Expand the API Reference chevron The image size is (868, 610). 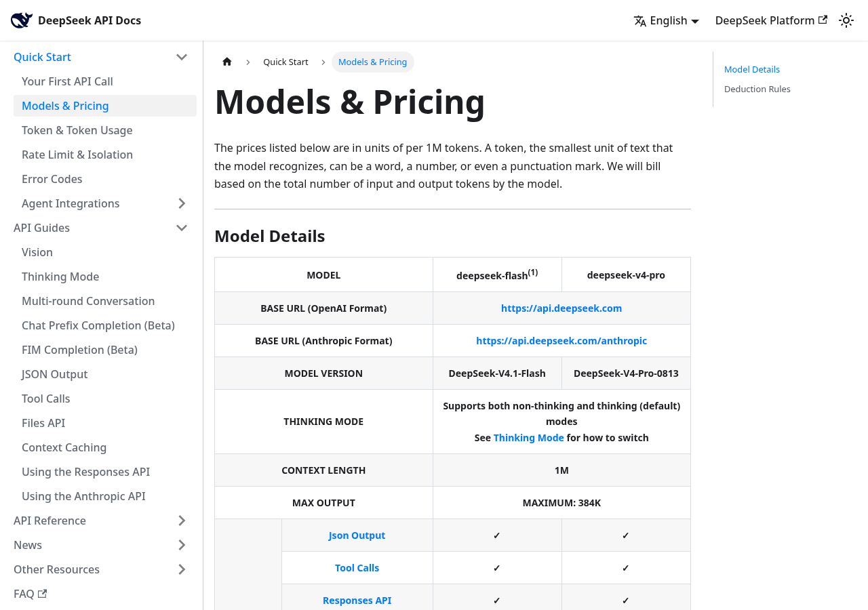(x=182, y=521)
